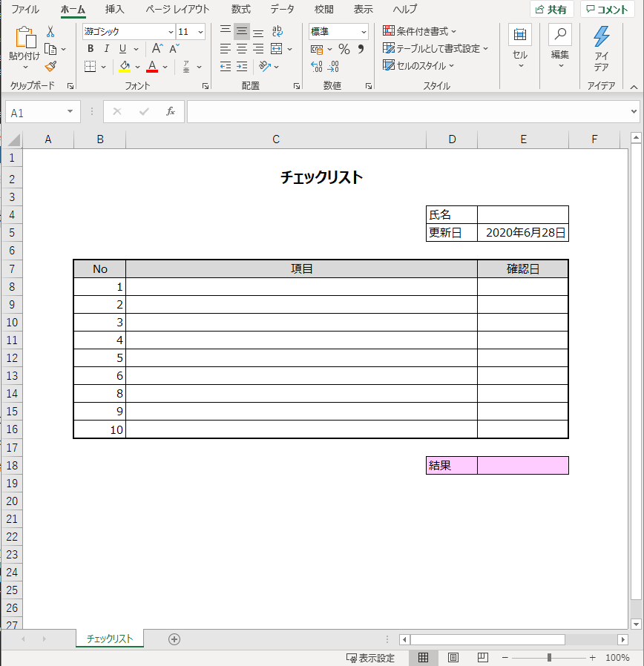Click the Format Painter brush icon

pyautogui.click(x=51, y=67)
